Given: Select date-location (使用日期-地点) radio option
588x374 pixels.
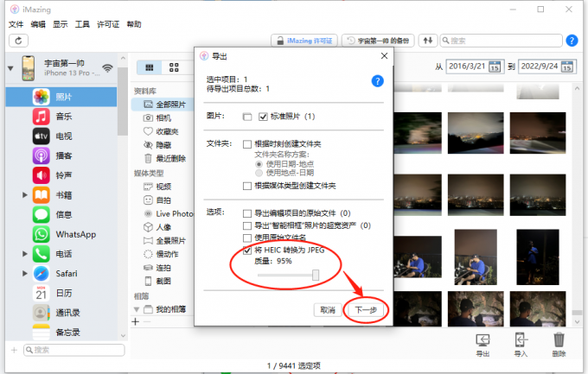Looking at the screenshot, I should coord(259,164).
